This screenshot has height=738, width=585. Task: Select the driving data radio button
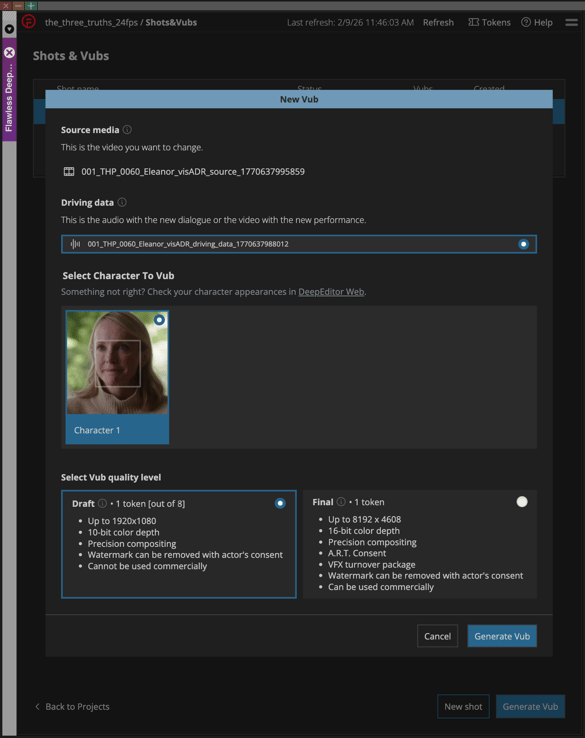[x=523, y=244]
